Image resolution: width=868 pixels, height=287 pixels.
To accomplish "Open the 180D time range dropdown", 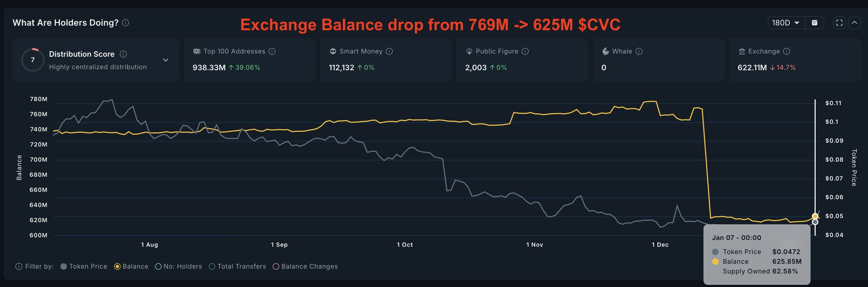I will click(785, 23).
